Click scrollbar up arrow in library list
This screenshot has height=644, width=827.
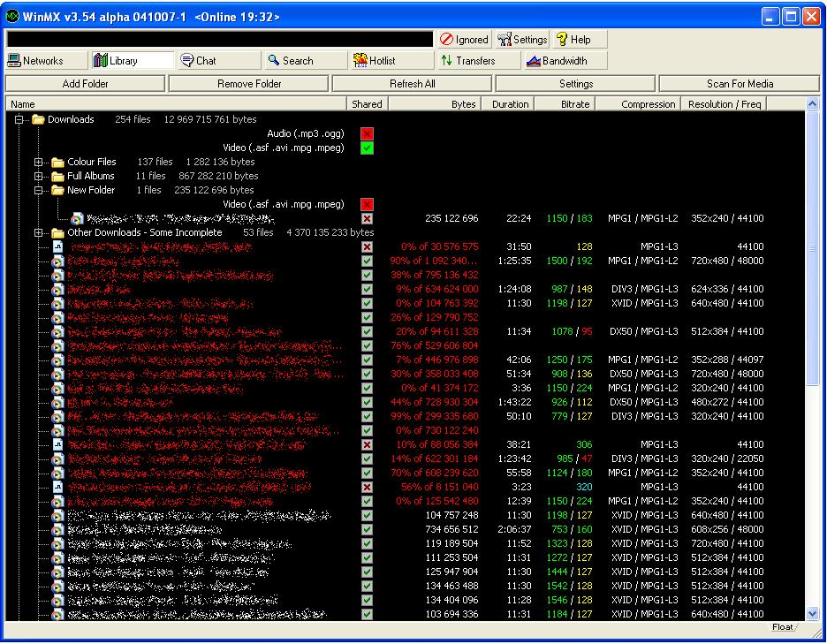point(812,104)
